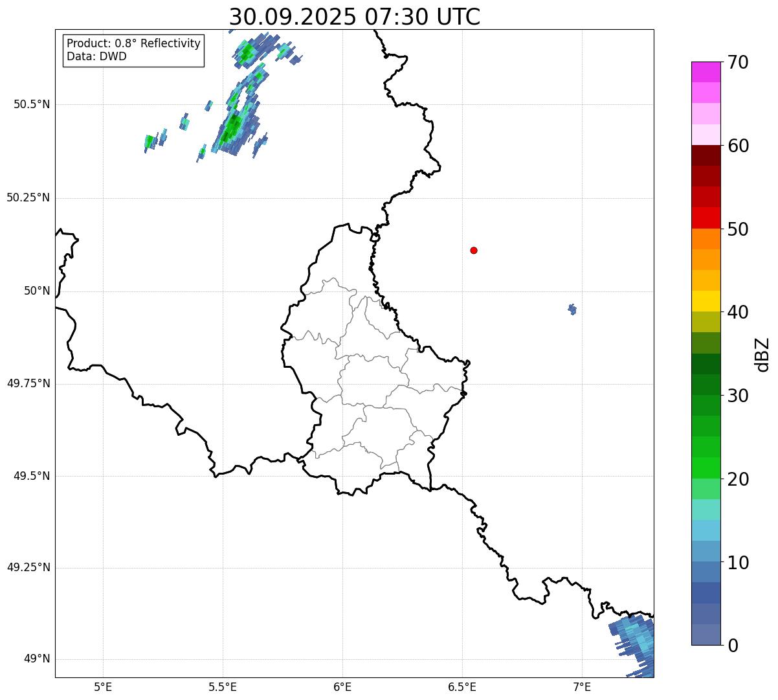Select the plot title '30.09.2025 07:30 UTC'
778x700 pixels.
click(x=355, y=17)
